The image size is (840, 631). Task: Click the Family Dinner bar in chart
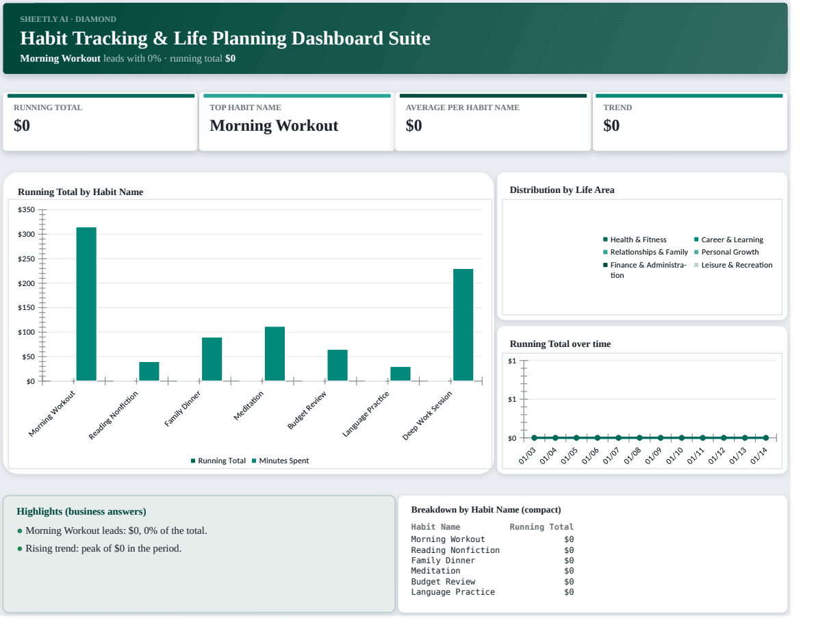pyautogui.click(x=212, y=359)
